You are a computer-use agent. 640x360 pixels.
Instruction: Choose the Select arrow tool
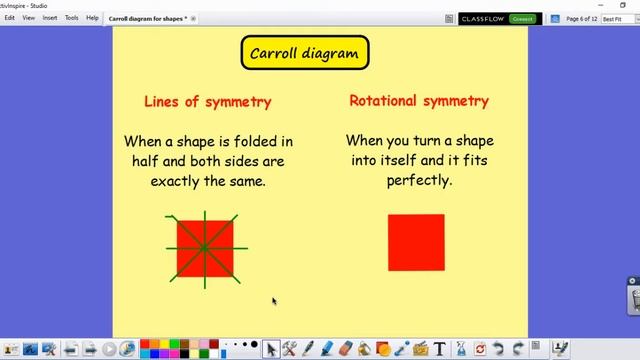271,349
